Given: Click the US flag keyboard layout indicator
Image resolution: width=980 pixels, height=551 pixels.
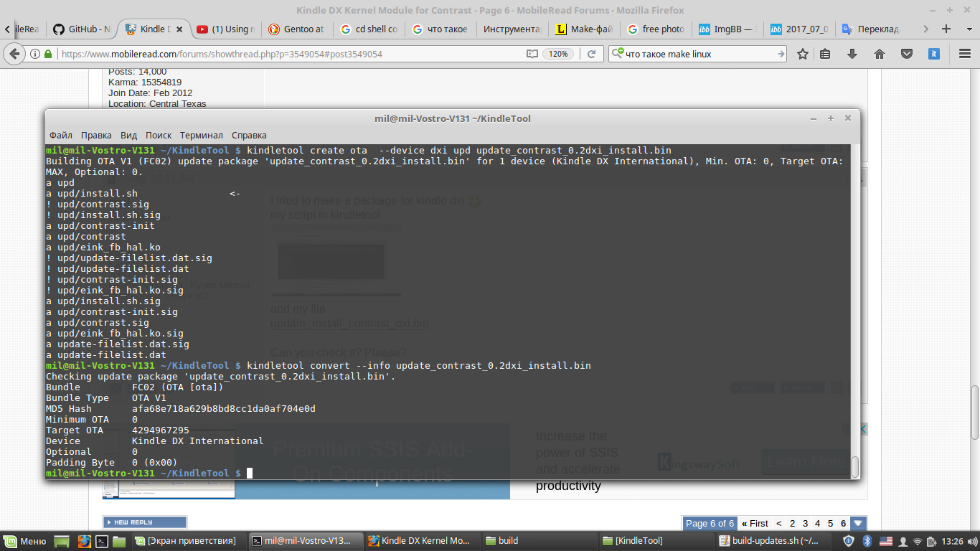Looking at the screenshot, I should coord(885,541).
